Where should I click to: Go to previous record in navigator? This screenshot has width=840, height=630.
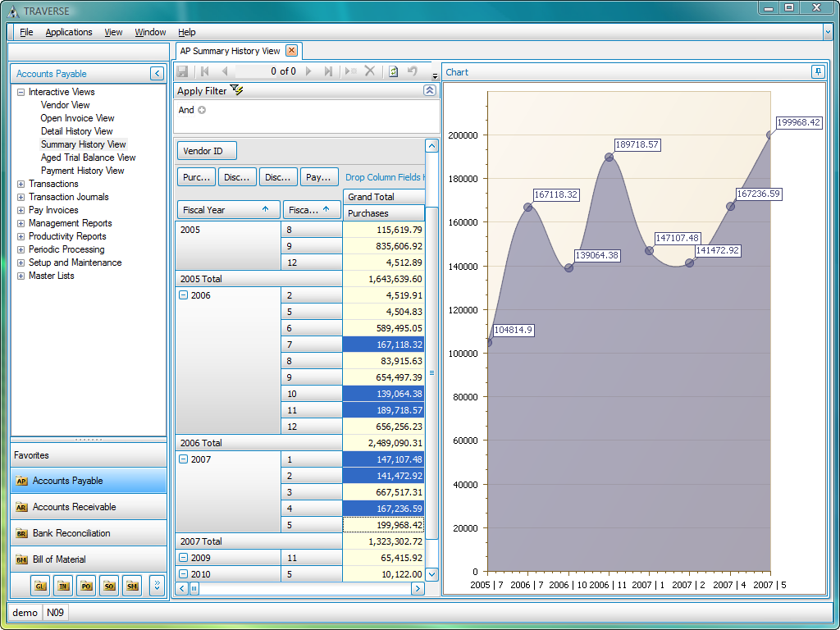coord(225,71)
